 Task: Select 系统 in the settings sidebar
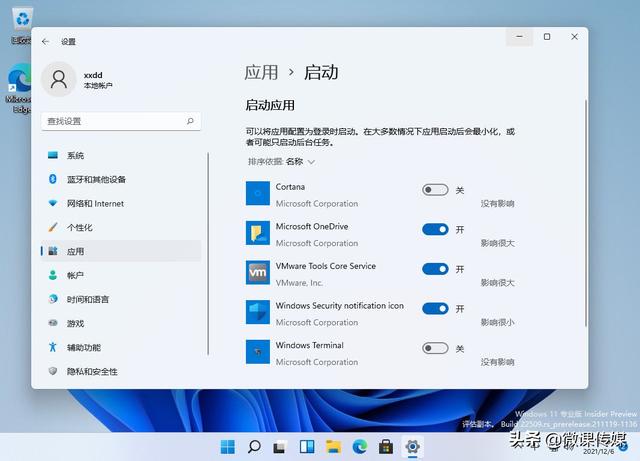[x=121, y=155]
